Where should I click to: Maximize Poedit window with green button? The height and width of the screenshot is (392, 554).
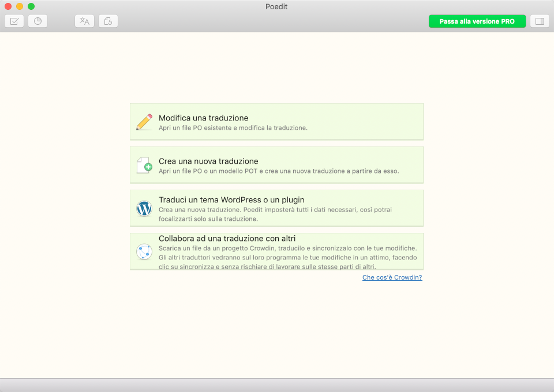click(x=31, y=6)
